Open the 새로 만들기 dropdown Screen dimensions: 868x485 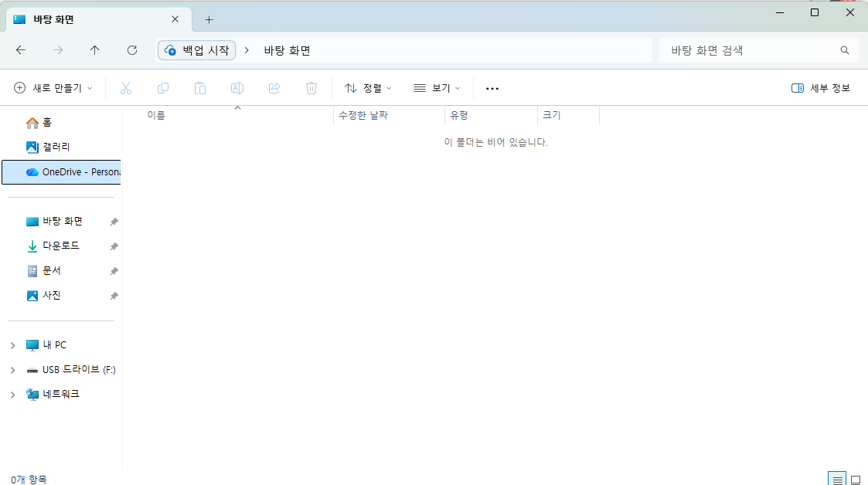(53, 88)
